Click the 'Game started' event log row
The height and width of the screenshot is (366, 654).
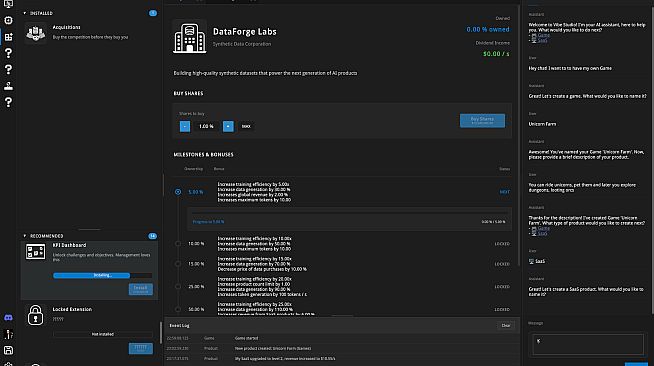click(x=342, y=338)
